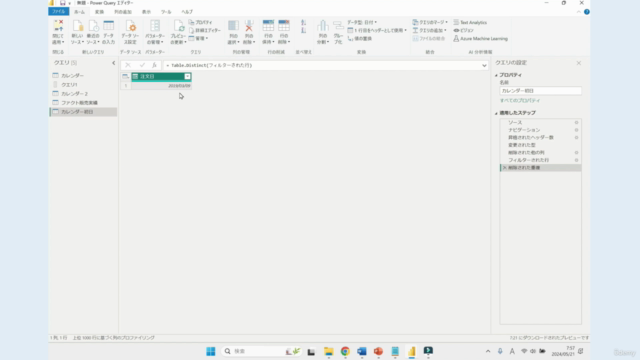Click 1行目をヘッダーとして使用 button
This screenshot has height=360, width=640.
click(377, 30)
